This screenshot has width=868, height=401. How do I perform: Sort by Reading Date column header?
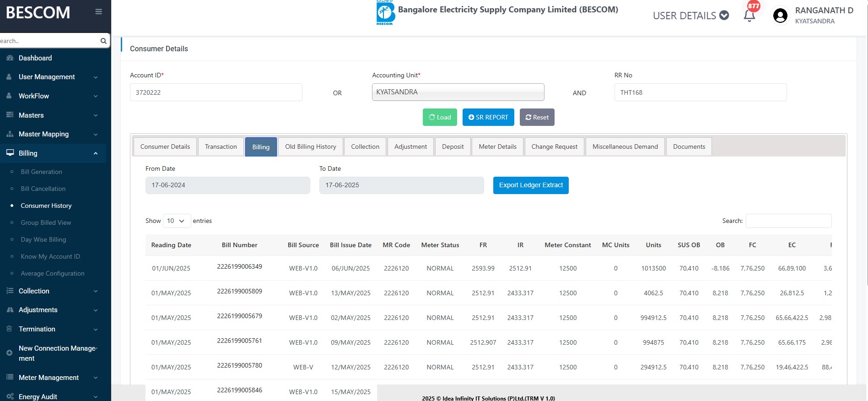pos(171,245)
